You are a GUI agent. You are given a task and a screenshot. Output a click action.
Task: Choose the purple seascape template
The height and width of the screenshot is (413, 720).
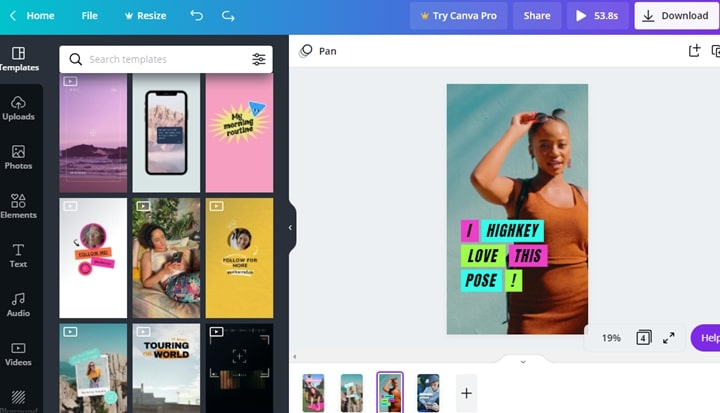[x=93, y=133]
